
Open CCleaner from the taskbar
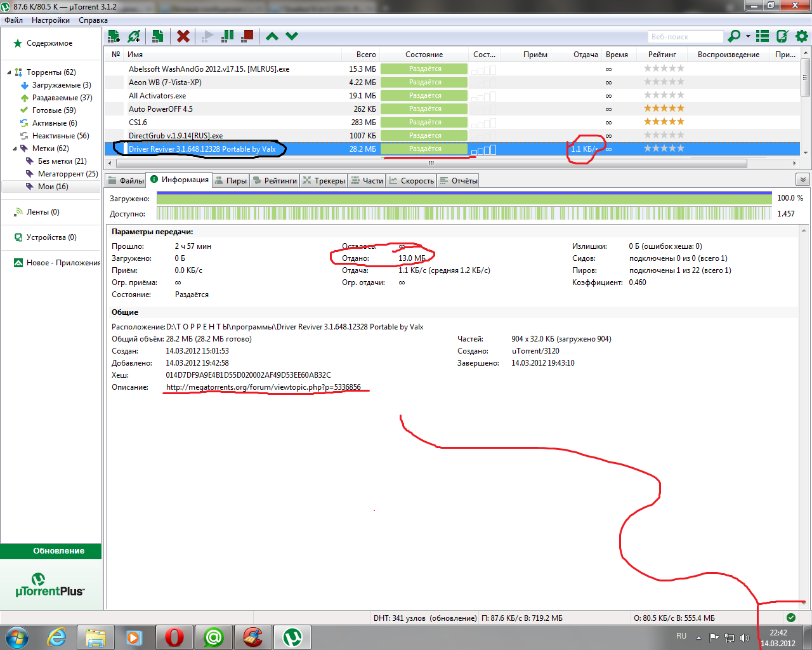pos(253,637)
